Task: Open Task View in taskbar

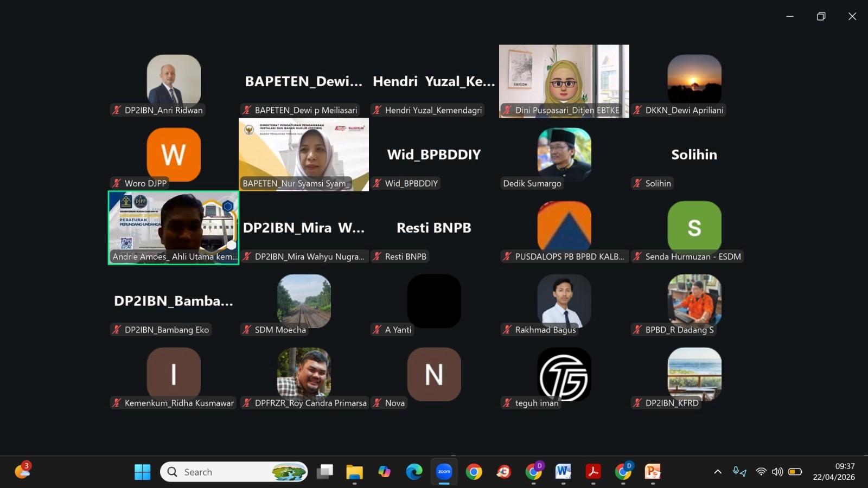Action: 324,472
